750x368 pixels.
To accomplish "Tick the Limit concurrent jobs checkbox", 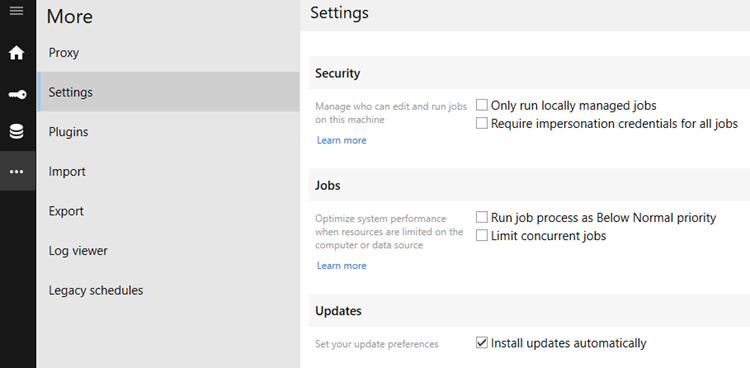I will click(x=482, y=235).
